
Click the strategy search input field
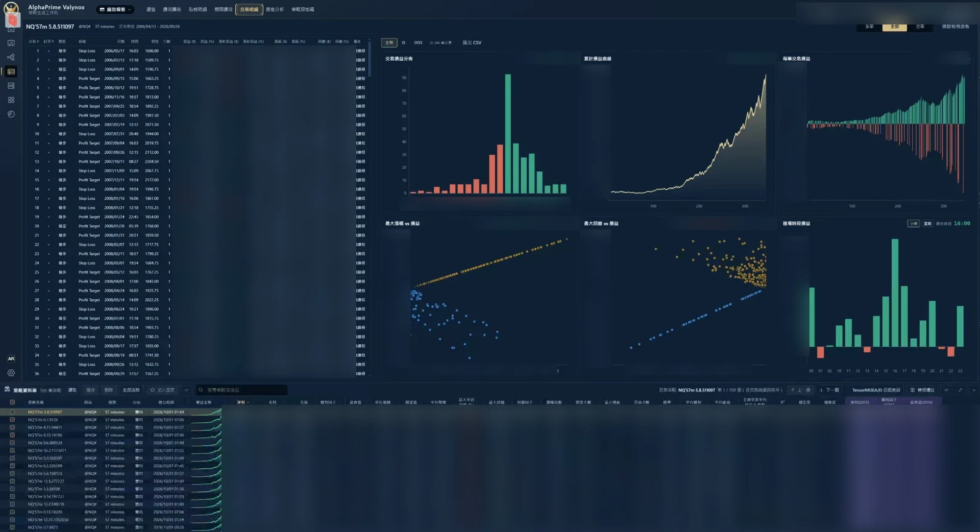coord(242,390)
